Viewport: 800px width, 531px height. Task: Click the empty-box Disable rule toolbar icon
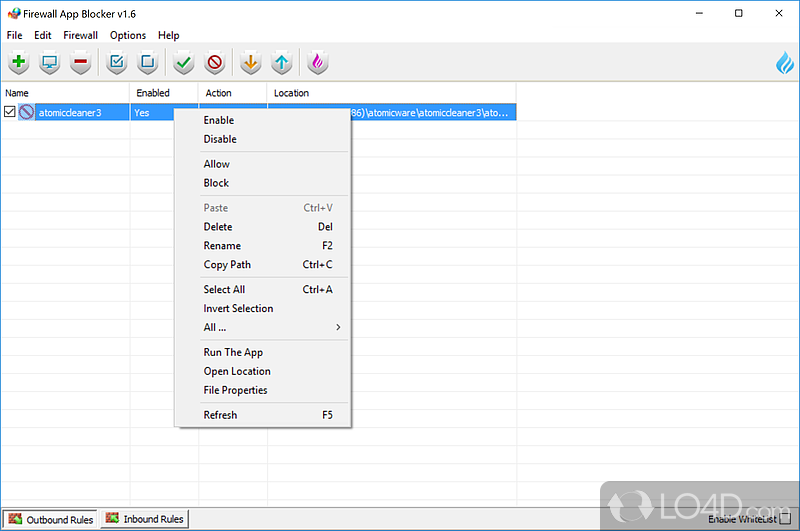click(148, 63)
